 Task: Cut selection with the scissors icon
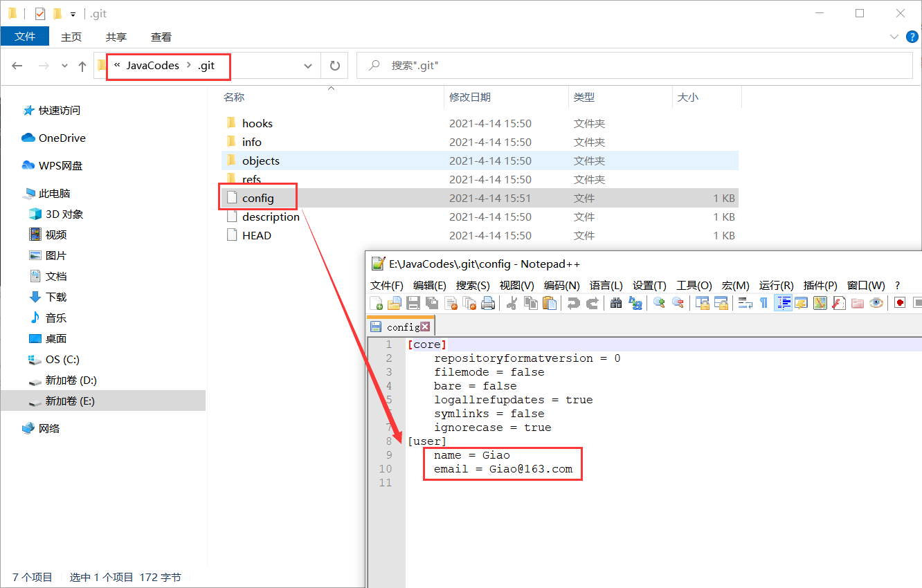[512, 302]
